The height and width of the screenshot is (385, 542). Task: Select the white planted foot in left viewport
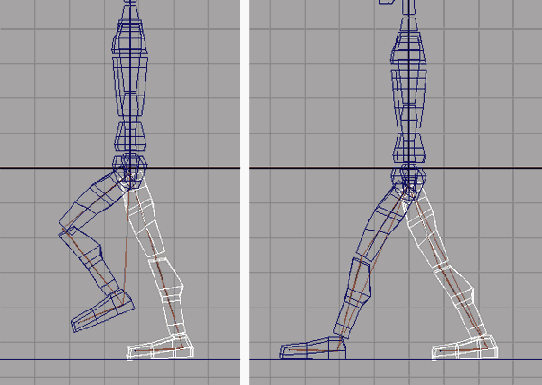pyautogui.click(x=160, y=347)
